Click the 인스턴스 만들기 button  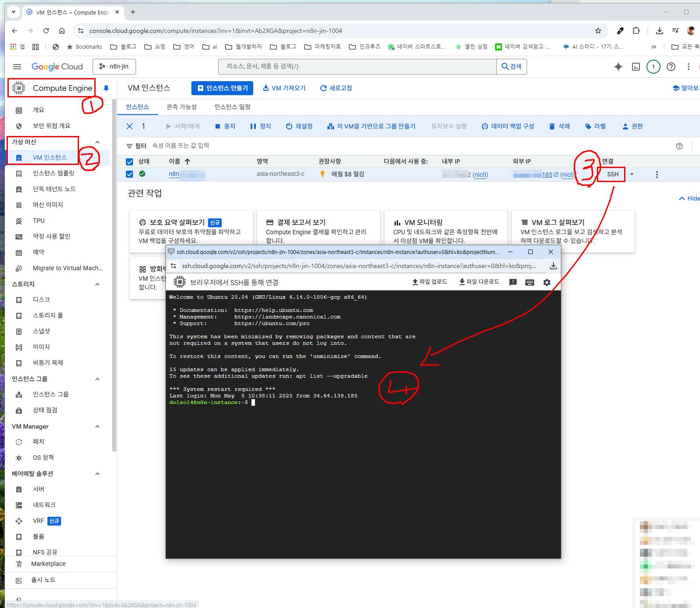click(x=223, y=88)
